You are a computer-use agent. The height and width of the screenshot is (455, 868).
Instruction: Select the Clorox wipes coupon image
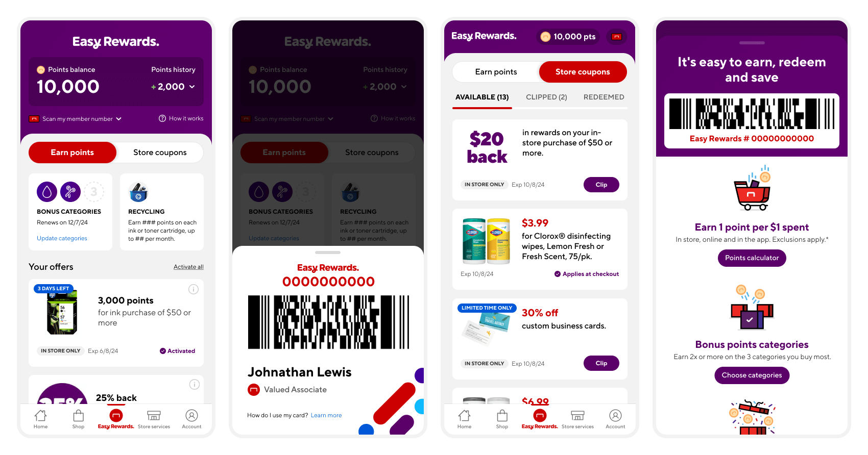point(486,241)
